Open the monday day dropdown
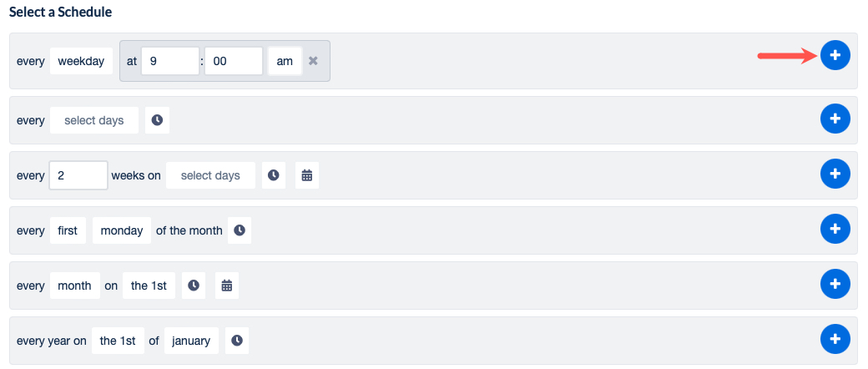Image resolution: width=868 pixels, height=369 pixels. pyautogui.click(x=122, y=230)
